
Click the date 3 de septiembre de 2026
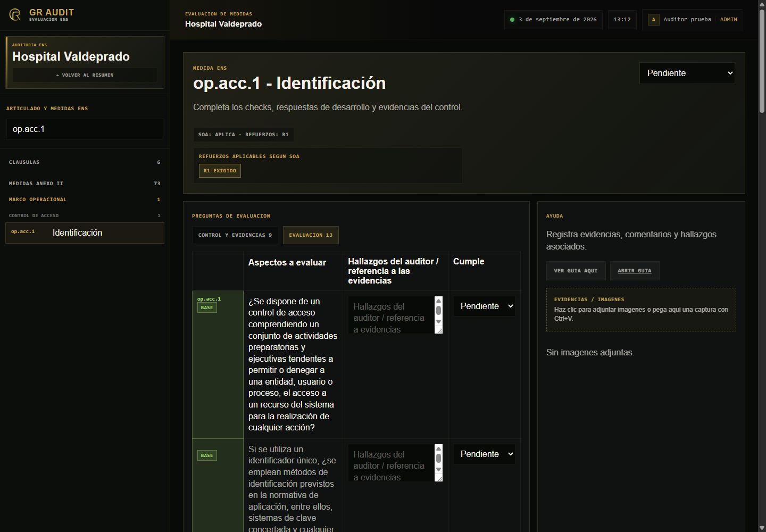[x=557, y=20]
